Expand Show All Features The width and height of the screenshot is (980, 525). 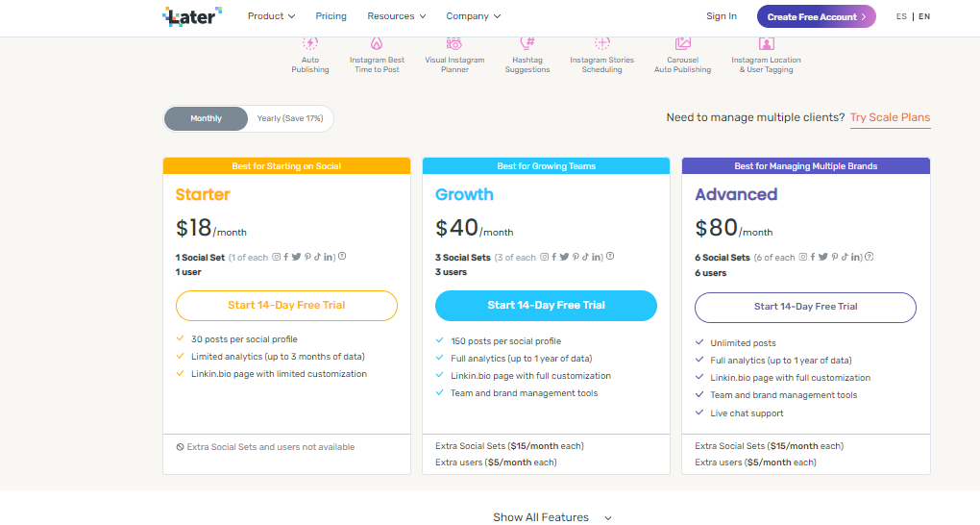click(x=552, y=517)
